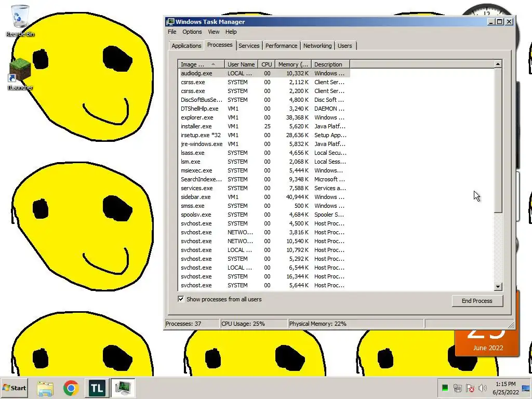Sort by Description column header
Viewport: 532px width, 399px height.
(x=330, y=64)
